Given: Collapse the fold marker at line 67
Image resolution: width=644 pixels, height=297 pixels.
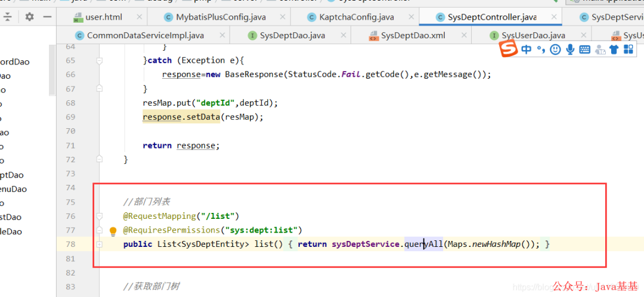Looking at the screenshot, I should 99,88.
